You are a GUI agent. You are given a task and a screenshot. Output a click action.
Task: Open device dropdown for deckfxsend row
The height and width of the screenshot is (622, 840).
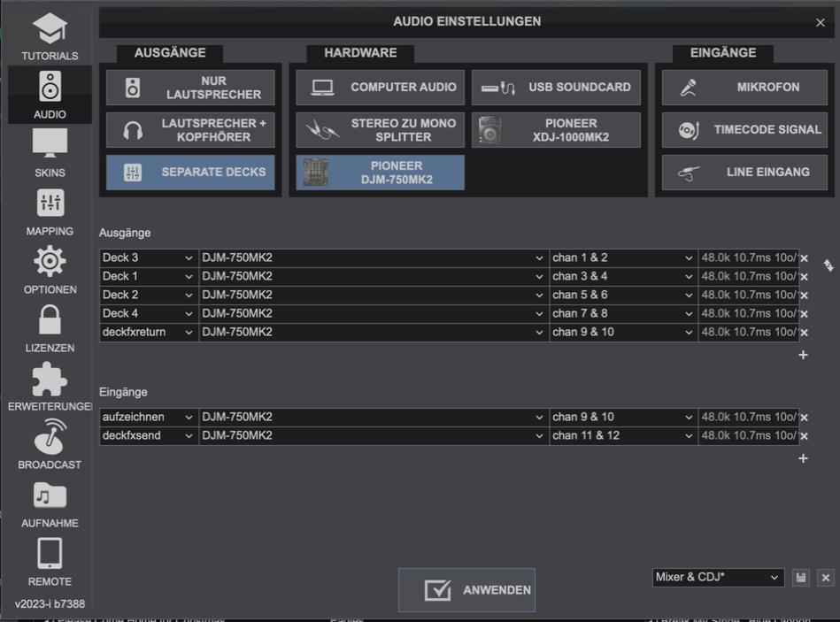click(x=374, y=435)
